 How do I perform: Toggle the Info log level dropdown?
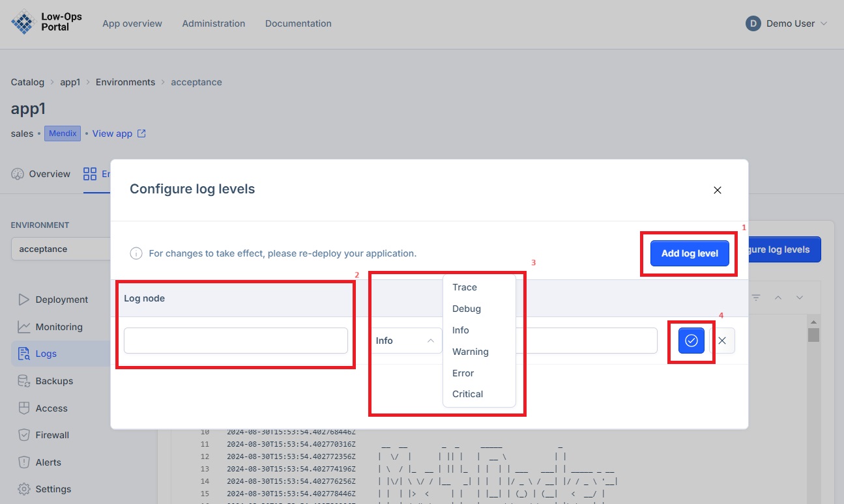click(x=405, y=341)
